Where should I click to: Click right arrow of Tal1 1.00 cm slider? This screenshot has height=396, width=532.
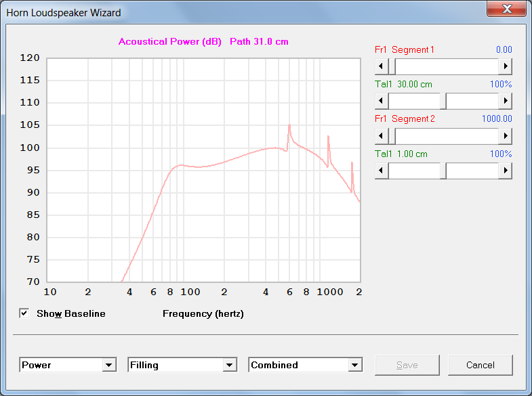505,171
